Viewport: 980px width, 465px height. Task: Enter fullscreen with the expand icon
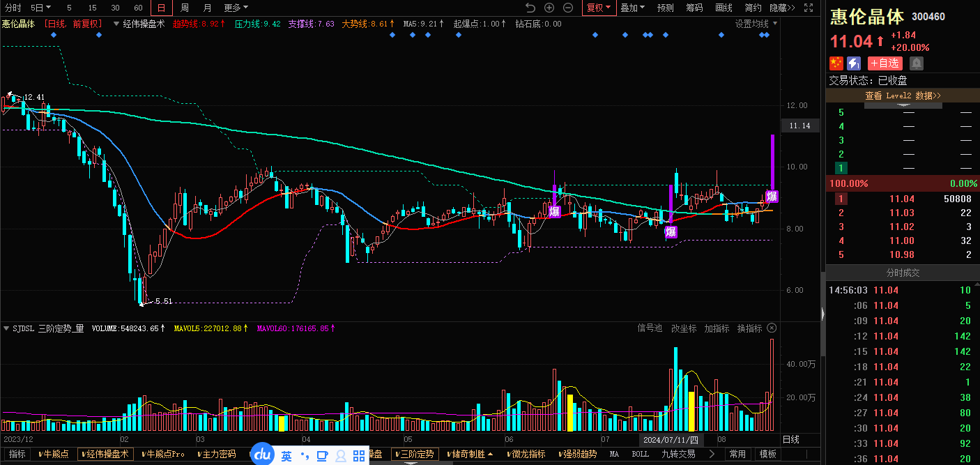tap(809, 8)
